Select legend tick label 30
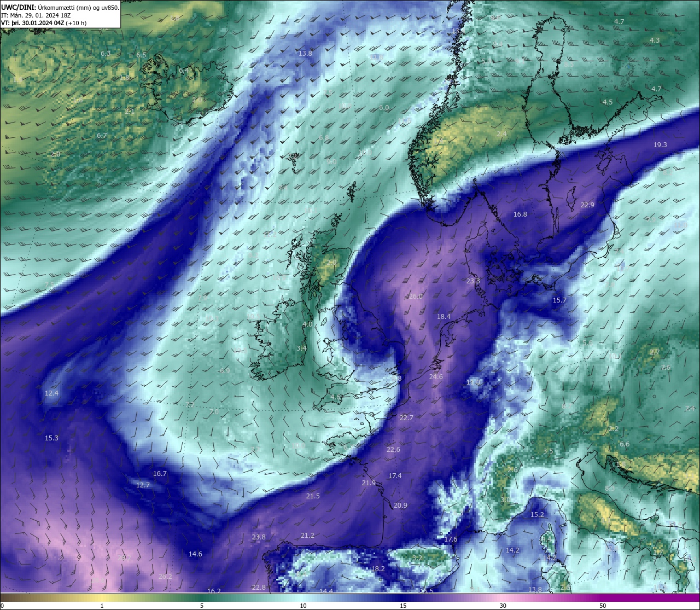 click(x=503, y=606)
